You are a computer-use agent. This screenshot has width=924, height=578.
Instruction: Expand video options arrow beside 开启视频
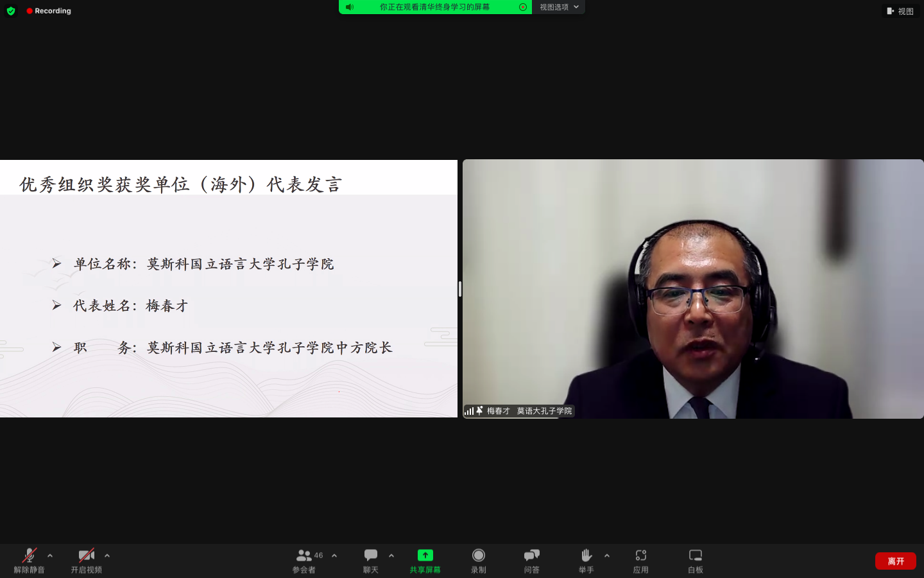107,556
